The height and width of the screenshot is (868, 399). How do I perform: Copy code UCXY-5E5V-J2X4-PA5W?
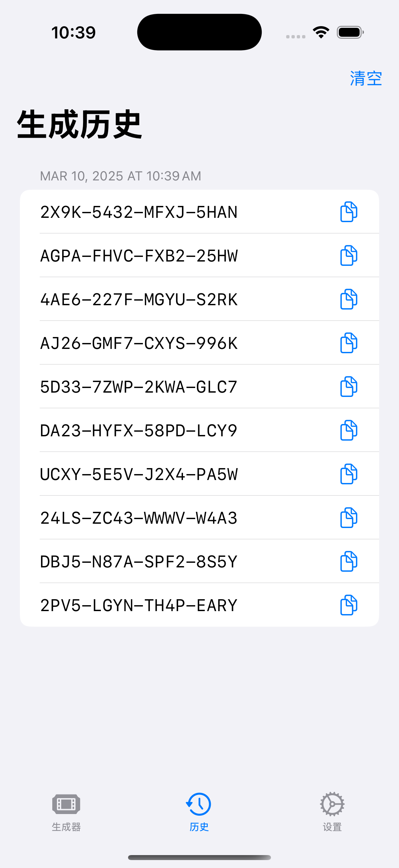point(348,474)
